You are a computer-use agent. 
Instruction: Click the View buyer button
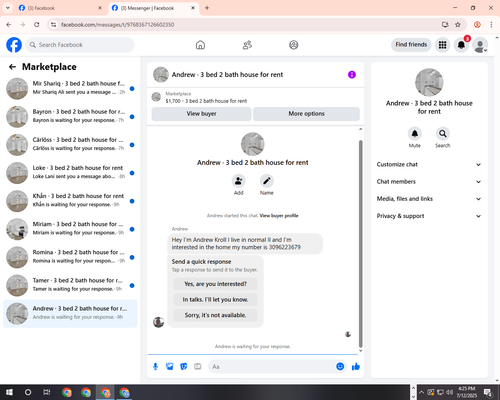pyautogui.click(x=201, y=114)
